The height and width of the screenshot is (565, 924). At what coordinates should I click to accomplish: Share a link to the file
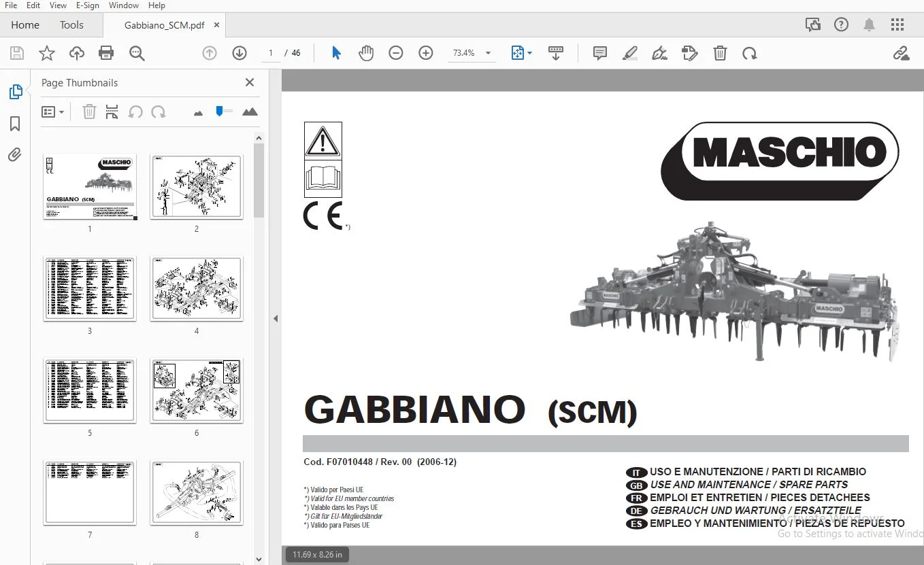pyautogui.click(x=901, y=53)
